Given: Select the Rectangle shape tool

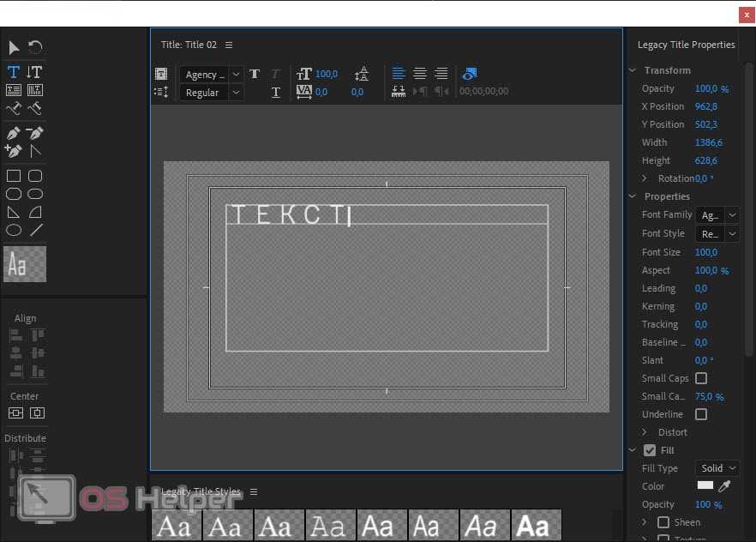Looking at the screenshot, I should (x=14, y=176).
